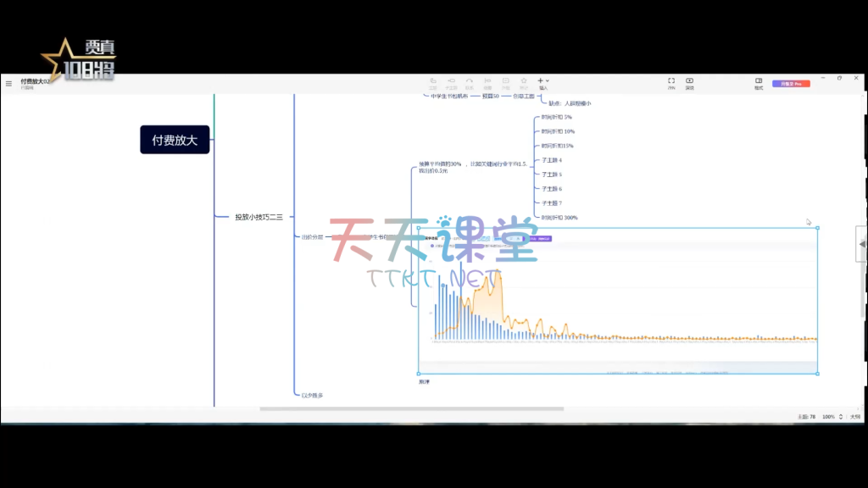Click the Subtopic (子主题) toolbar icon
Screen dimensions: 868x488
[x=452, y=82]
